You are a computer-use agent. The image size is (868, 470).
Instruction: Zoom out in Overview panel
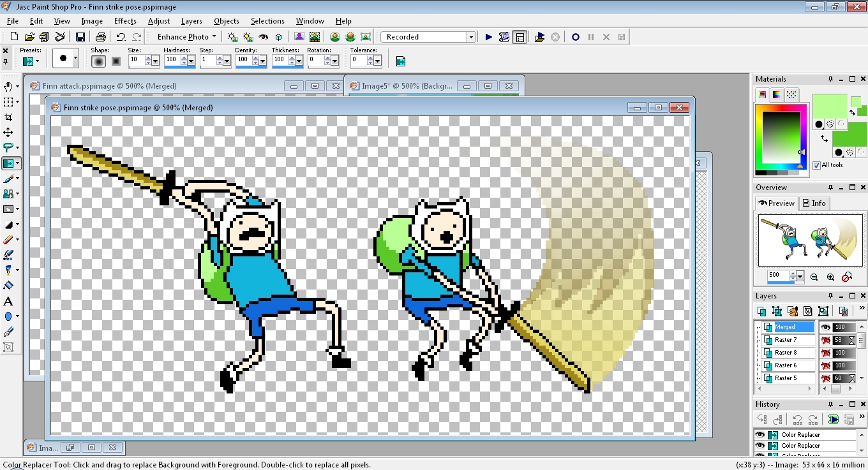click(x=814, y=277)
